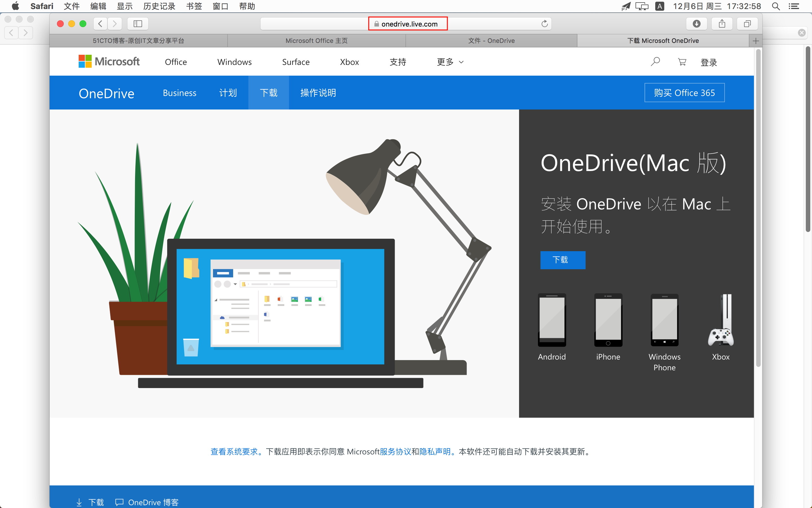This screenshot has height=508, width=812.
Task: Select the Android phone icon
Action: (x=551, y=320)
